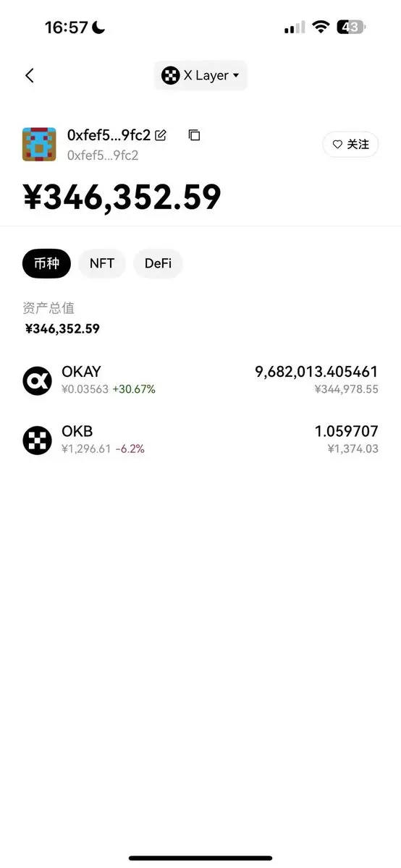Open the OKAY token row

pos(200,380)
